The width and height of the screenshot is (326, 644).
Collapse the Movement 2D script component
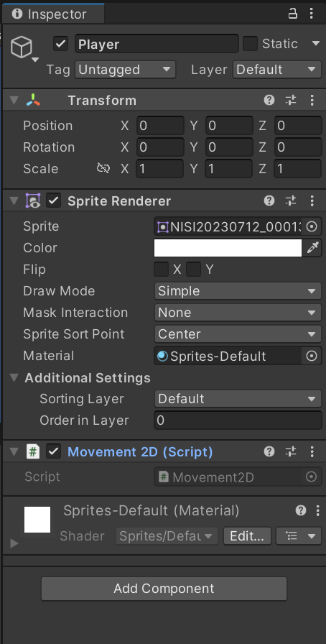pyautogui.click(x=14, y=452)
